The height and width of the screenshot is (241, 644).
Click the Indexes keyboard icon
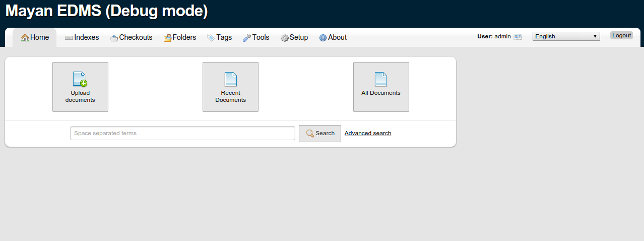pyautogui.click(x=69, y=38)
